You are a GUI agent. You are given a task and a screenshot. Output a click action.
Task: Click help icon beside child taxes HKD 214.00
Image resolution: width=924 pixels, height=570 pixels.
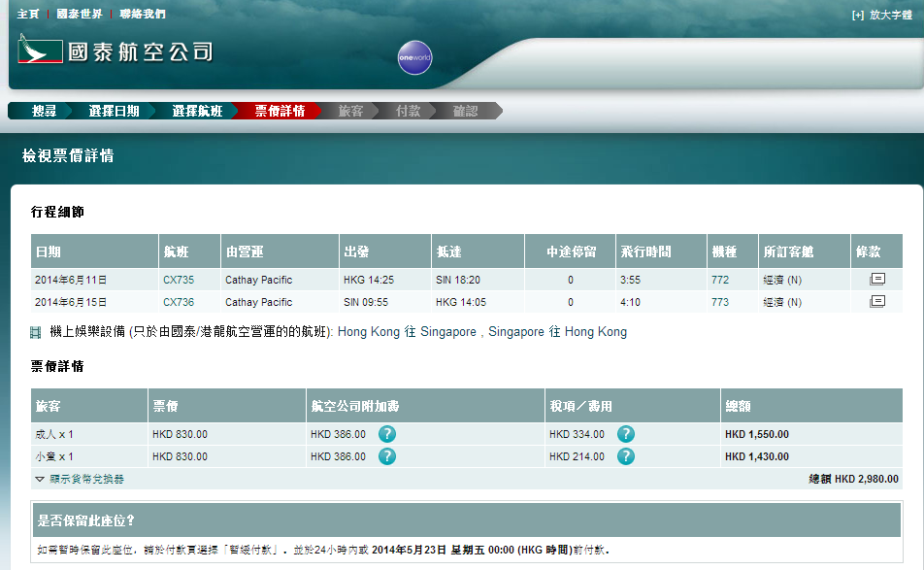point(626,456)
